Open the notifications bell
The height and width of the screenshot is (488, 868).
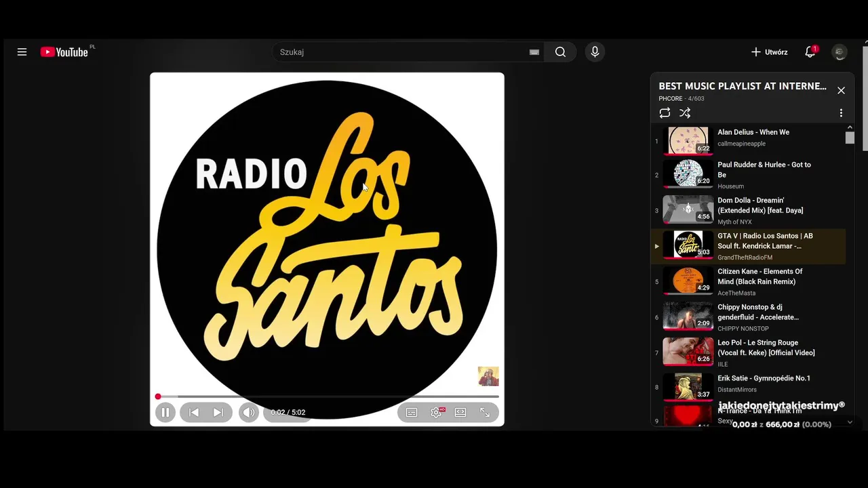click(x=810, y=52)
